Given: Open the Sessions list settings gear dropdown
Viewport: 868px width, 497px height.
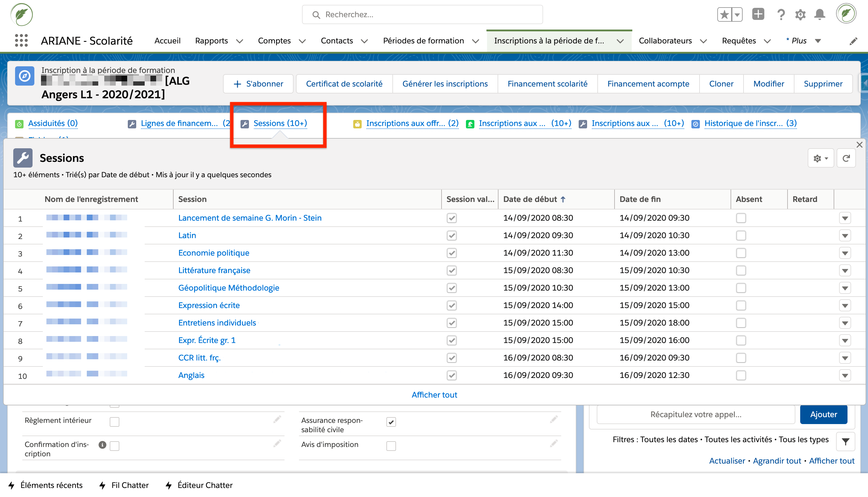Looking at the screenshot, I should [x=821, y=159].
